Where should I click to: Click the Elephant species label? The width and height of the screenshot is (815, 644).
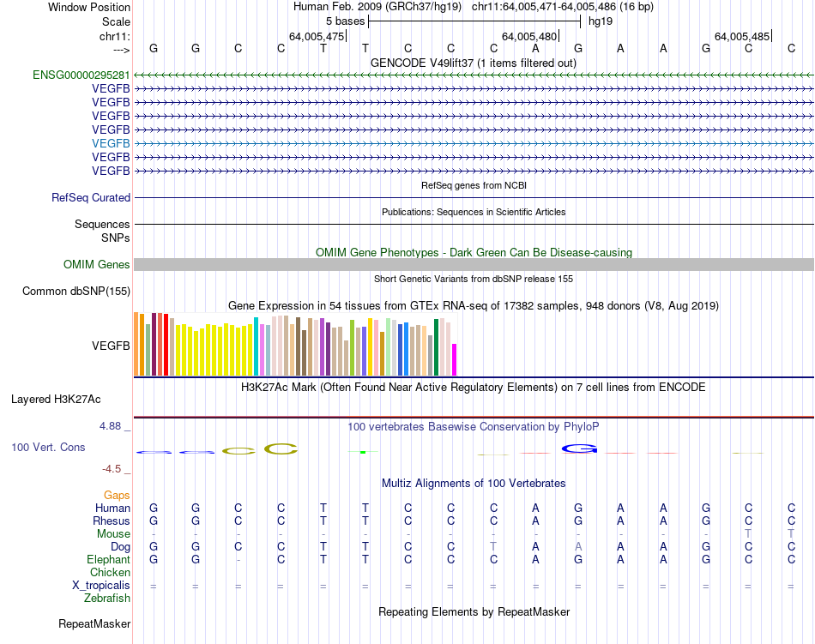coord(108,560)
